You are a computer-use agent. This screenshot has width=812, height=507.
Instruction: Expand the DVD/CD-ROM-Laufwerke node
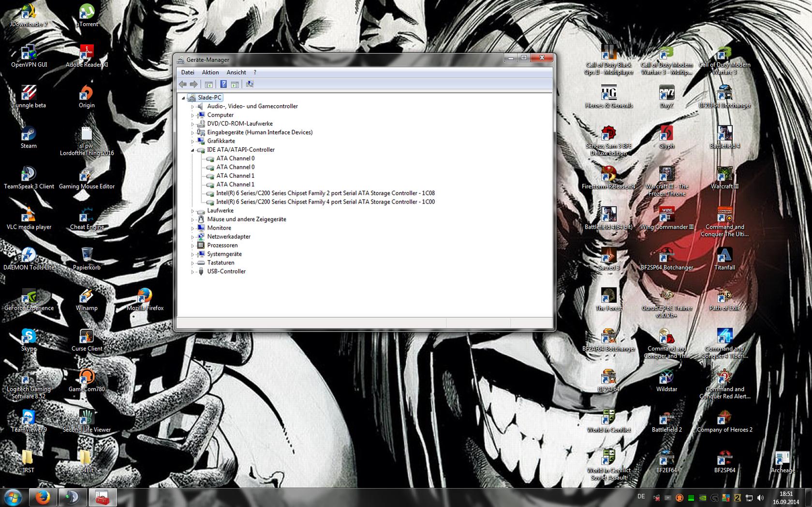tap(192, 124)
